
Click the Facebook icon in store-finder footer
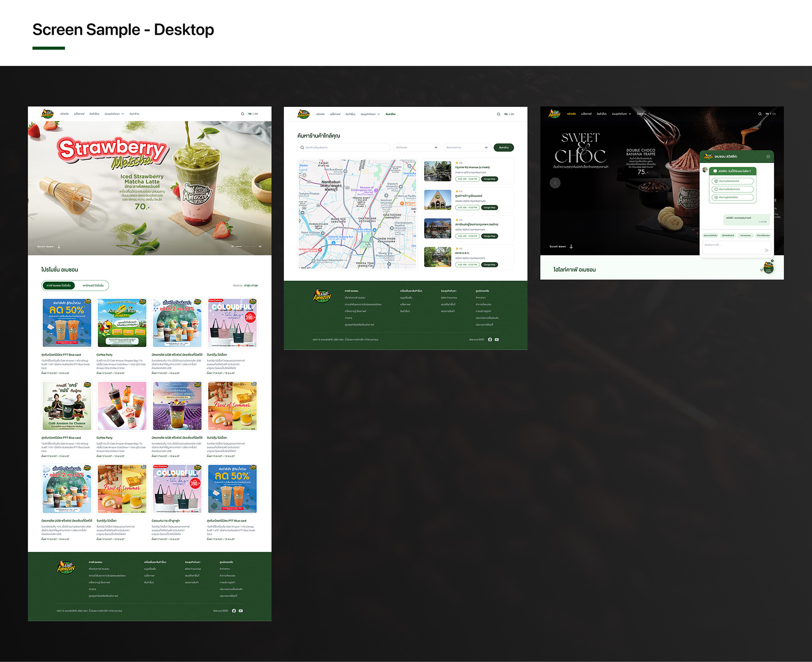[x=490, y=340]
